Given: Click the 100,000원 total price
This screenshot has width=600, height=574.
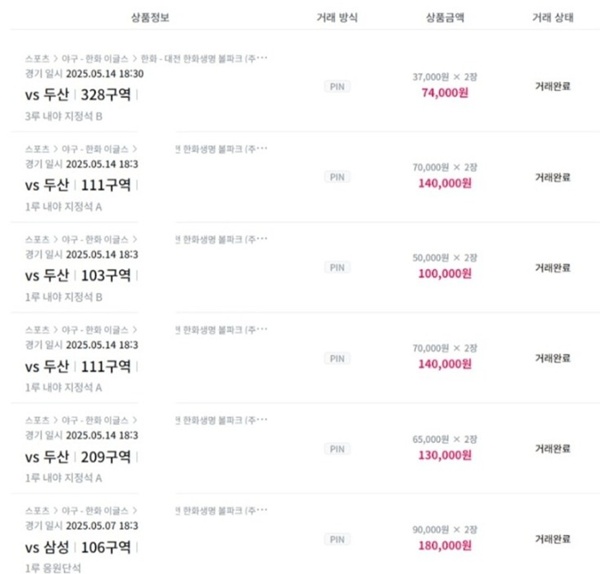Looking at the screenshot, I should click(445, 274).
